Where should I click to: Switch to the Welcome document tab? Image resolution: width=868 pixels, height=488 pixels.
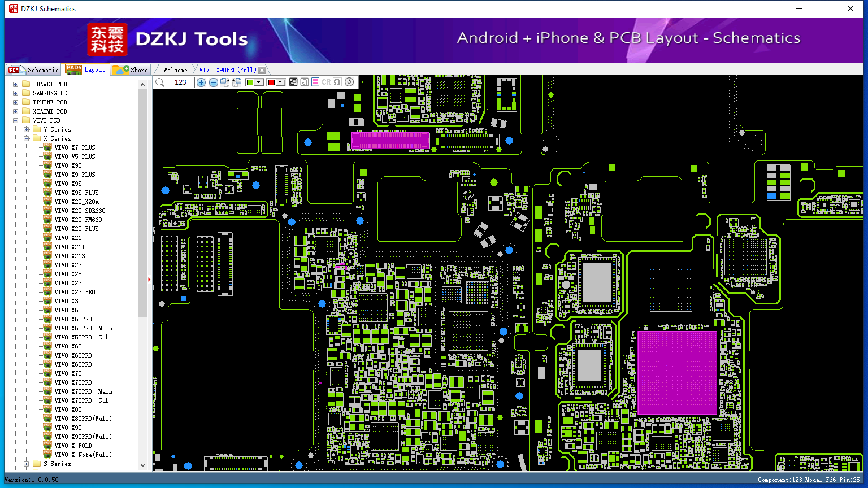point(175,70)
